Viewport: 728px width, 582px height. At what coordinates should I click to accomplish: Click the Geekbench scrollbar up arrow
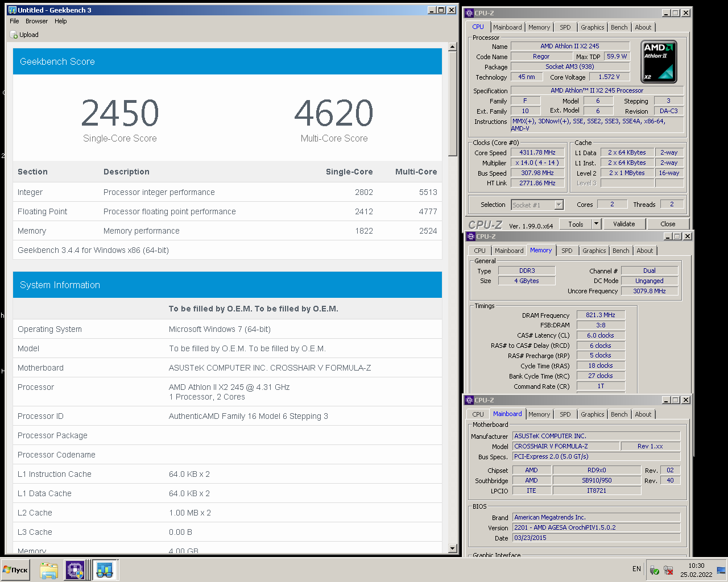pyautogui.click(x=453, y=47)
